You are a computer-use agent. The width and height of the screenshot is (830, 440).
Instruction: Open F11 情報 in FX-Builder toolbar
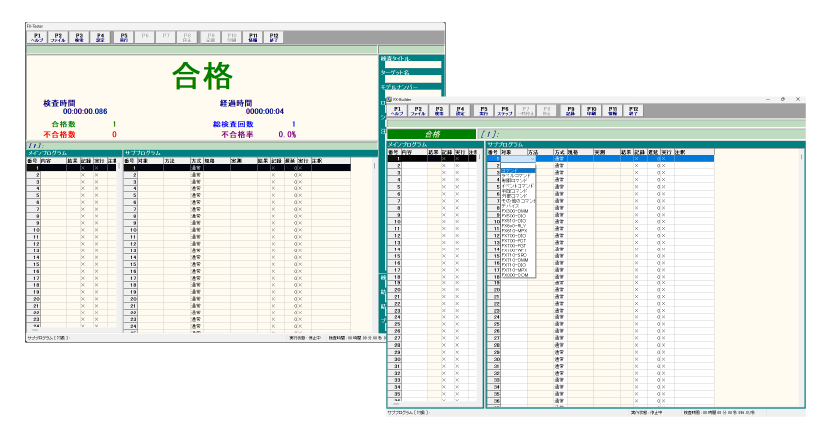613,112
